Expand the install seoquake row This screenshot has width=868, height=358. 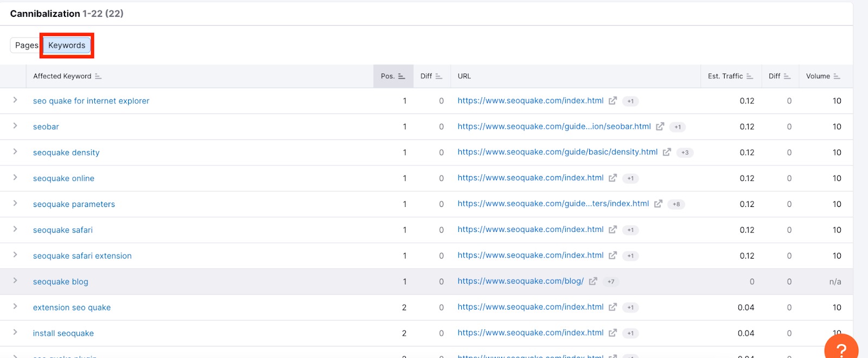(15, 332)
